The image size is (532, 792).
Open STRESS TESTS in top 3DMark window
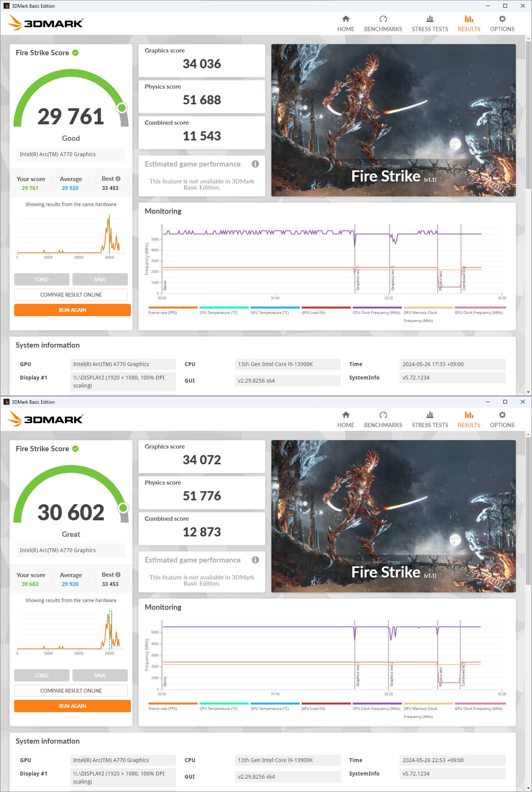pyautogui.click(x=430, y=23)
